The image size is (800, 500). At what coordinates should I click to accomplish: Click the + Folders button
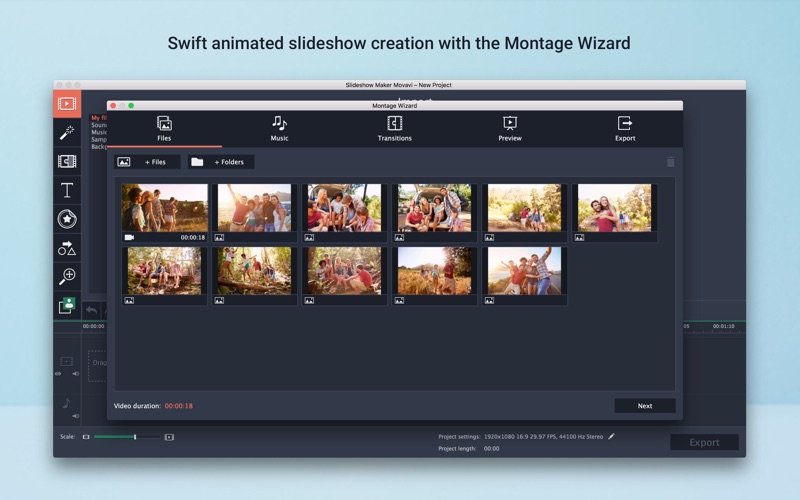tap(221, 162)
